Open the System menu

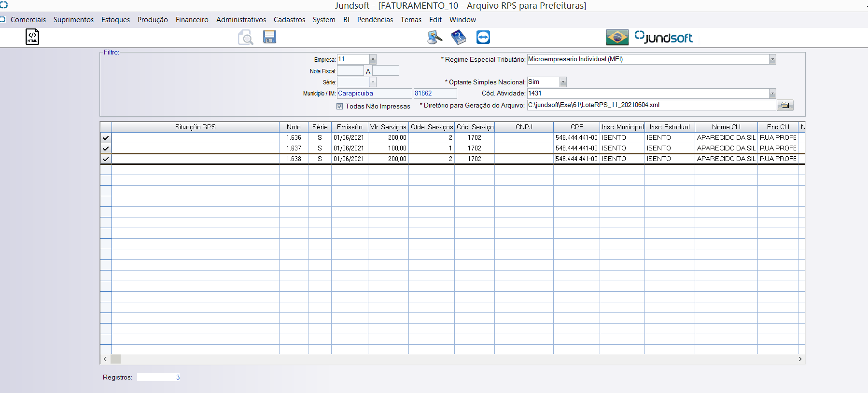pos(324,20)
